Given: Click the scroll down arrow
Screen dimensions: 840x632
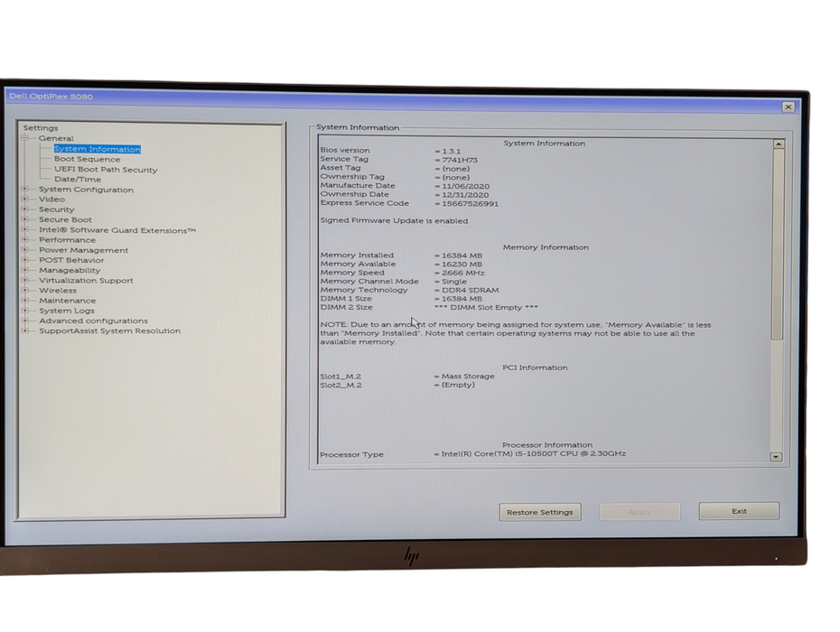Looking at the screenshot, I should [x=776, y=457].
